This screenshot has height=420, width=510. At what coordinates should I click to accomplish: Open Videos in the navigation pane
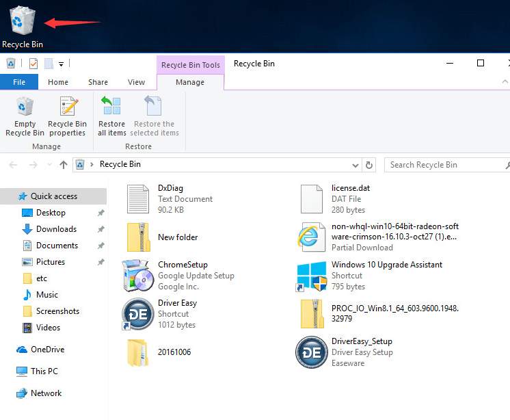click(48, 328)
